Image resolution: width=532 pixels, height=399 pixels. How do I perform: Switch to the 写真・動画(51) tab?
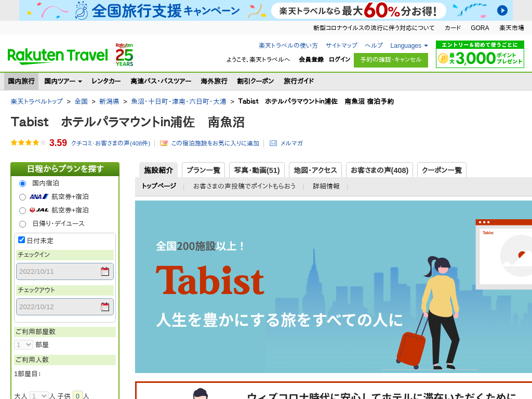[257, 170]
